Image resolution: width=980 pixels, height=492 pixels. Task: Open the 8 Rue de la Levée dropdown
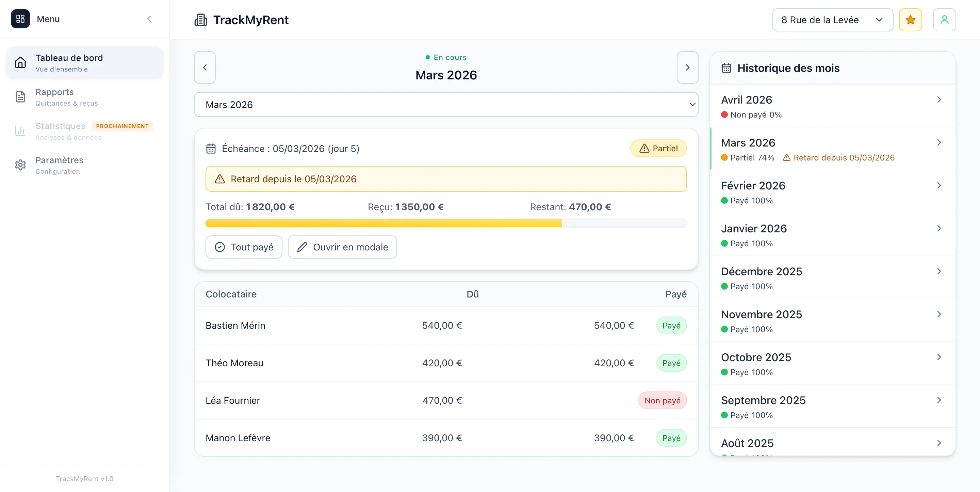832,20
